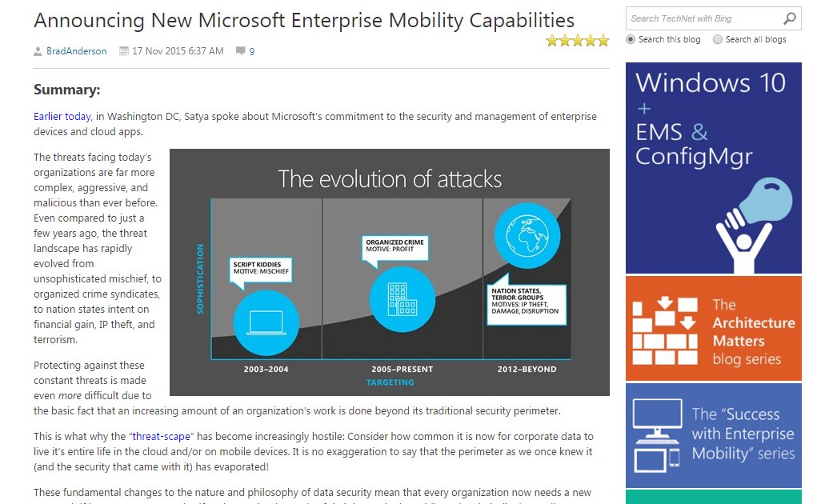This screenshot has width=825, height=504.
Task: Click the globe icon in attacks graphic
Action: pyautogui.click(x=527, y=235)
